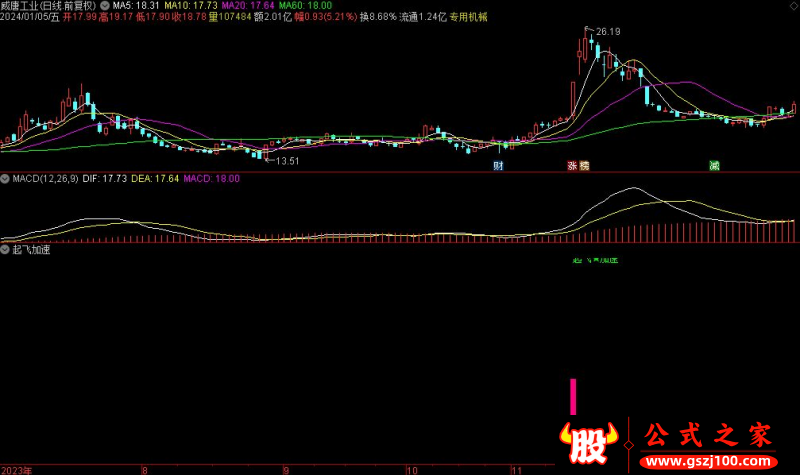This screenshot has width=800, height=475.
Task: Click the MACD(12,26,9) indicator name
Action: (x=45, y=179)
